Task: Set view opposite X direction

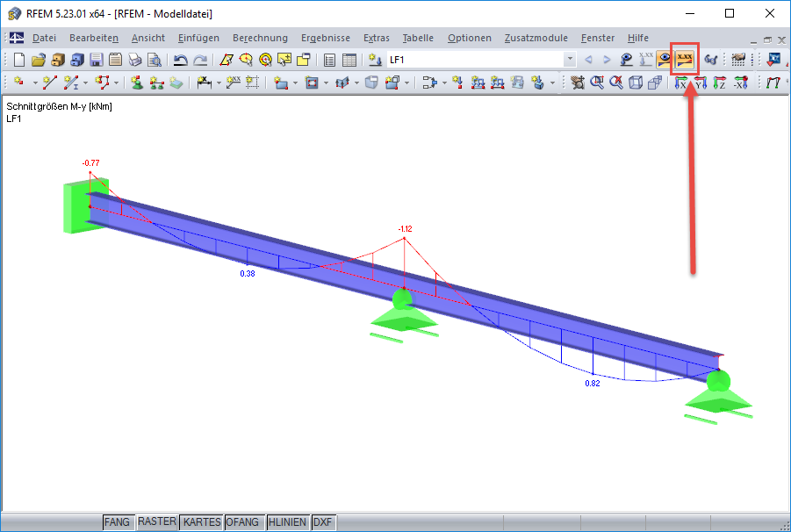Action: click(x=741, y=83)
